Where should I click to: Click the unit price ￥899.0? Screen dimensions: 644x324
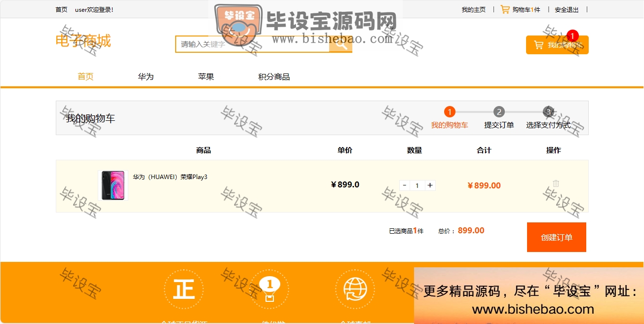[x=345, y=185]
